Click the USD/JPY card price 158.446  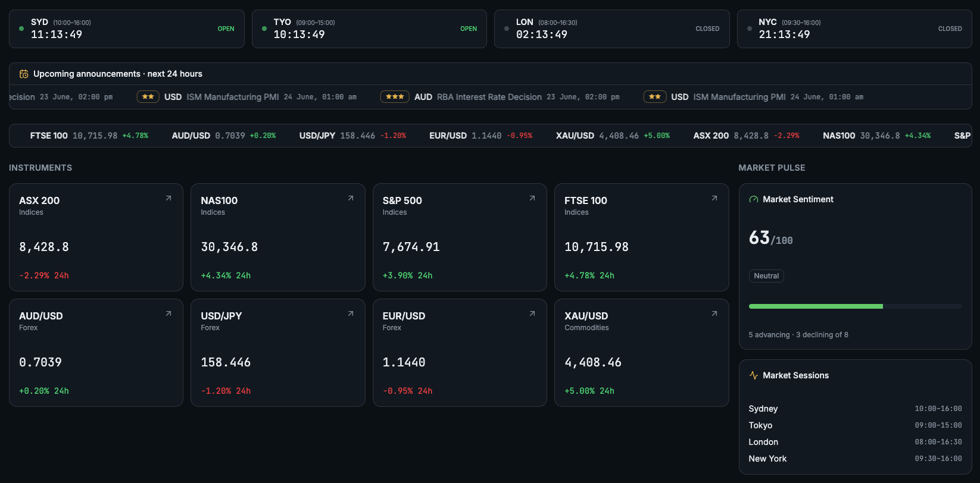pyautogui.click(x=226, y=362)
